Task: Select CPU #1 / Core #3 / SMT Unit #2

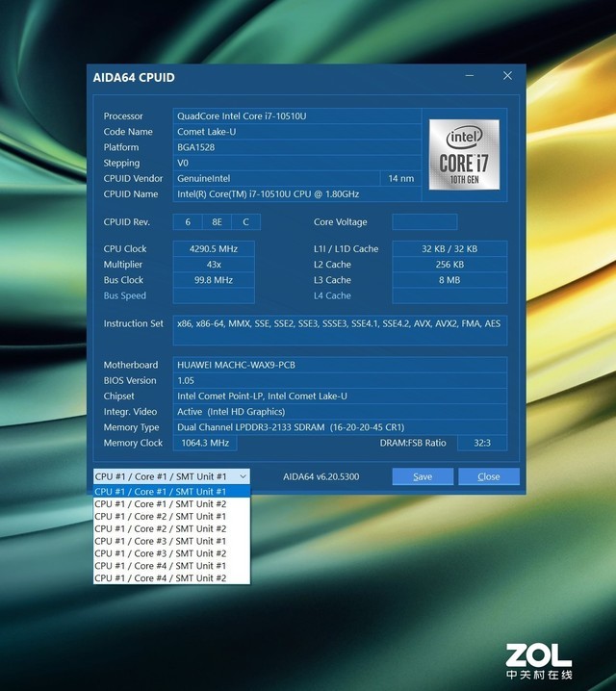Action: click(x=172, y=553)
